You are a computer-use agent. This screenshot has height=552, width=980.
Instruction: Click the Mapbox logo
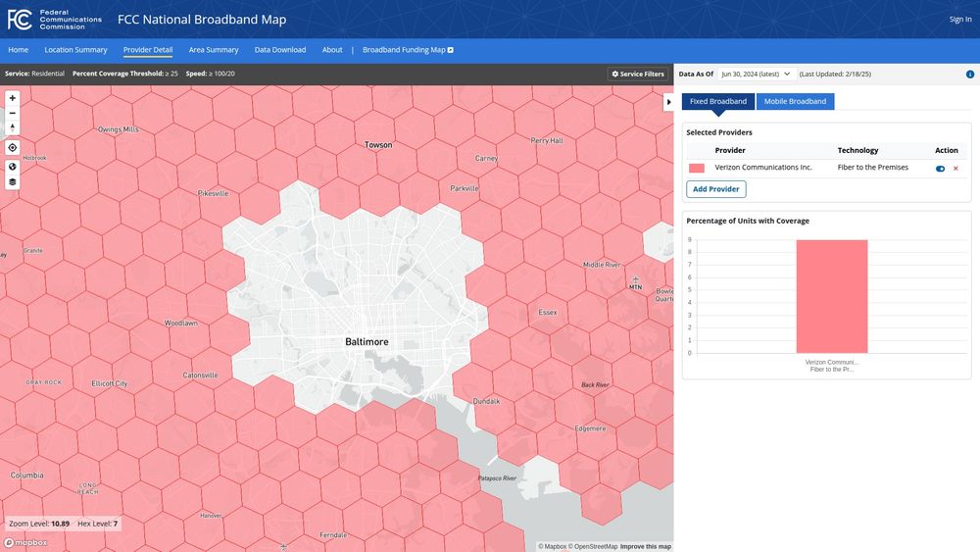tap(26, 542)
